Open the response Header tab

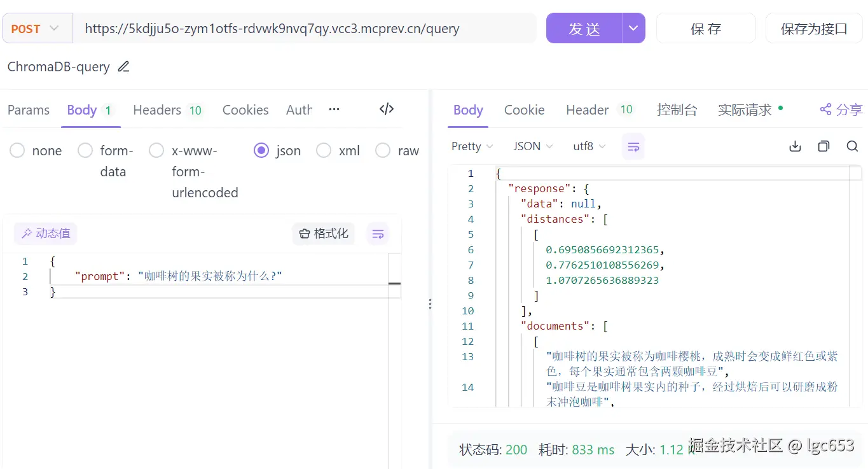click(600, 110)
